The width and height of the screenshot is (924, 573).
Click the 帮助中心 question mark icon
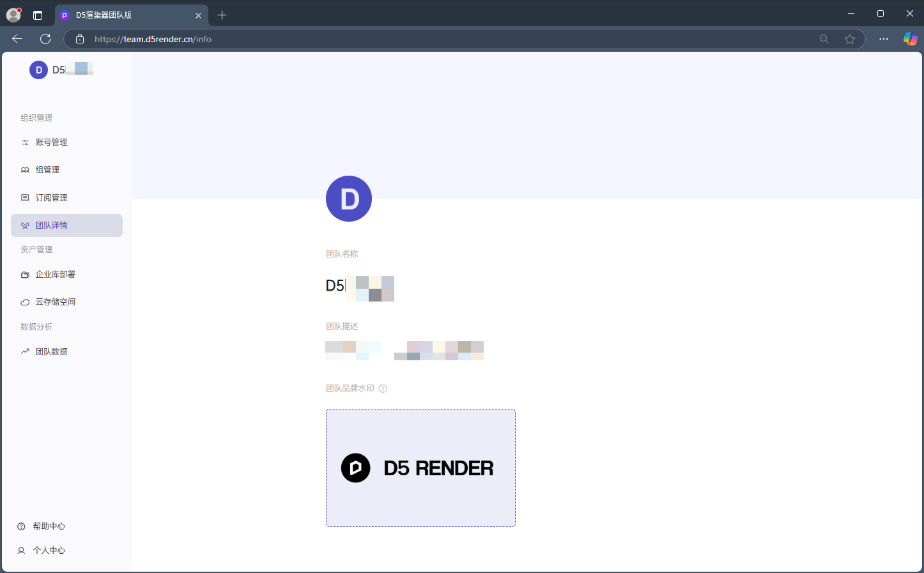[x=21, y=526]
